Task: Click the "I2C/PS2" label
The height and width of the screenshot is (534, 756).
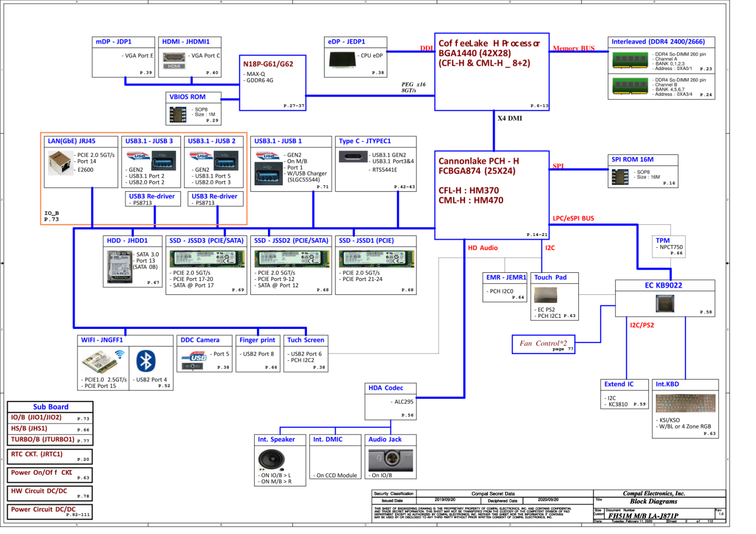Action: point(641,325)
